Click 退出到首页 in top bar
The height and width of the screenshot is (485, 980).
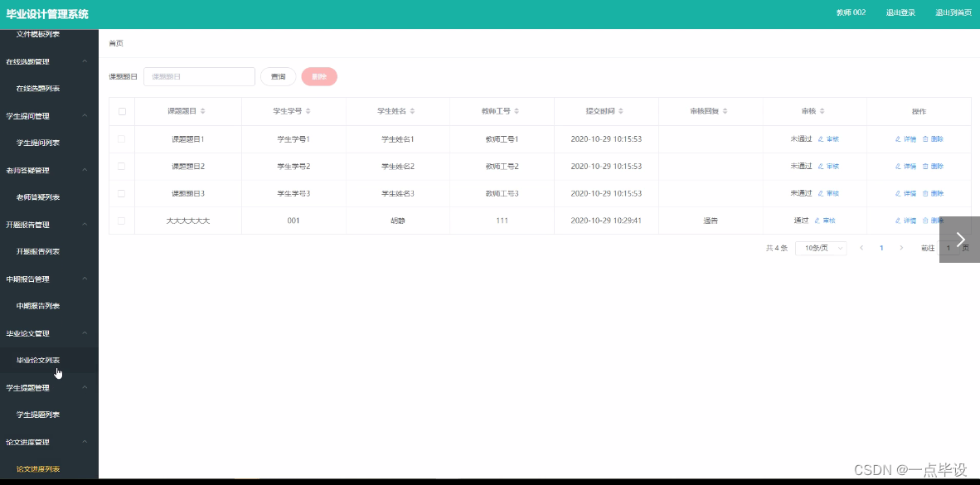coord(953,12)
